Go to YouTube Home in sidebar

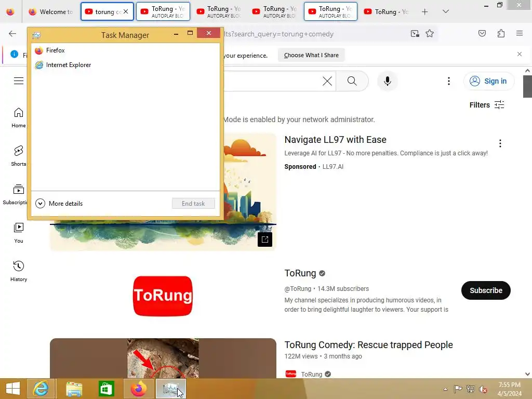coord(19,118)
